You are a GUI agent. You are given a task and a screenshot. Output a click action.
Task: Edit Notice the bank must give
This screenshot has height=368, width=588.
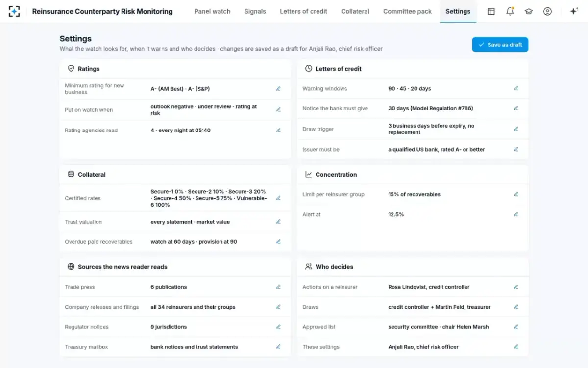[x=516, y=109]
